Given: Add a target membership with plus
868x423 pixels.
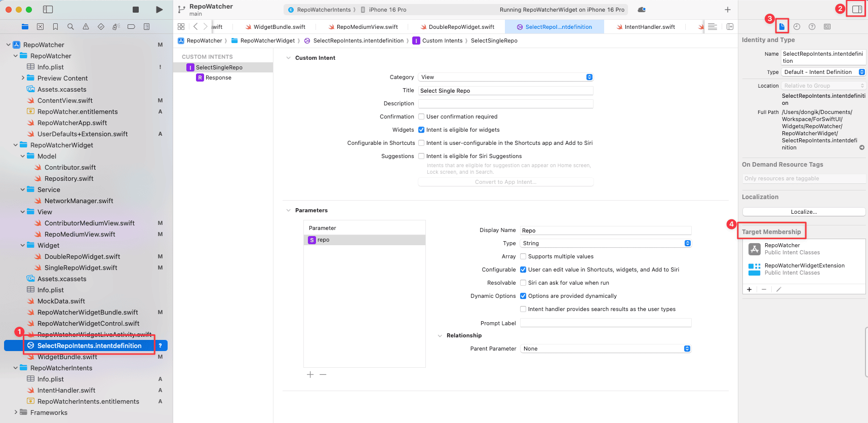Looking at the screenshot, I should (x=749, y=289).
